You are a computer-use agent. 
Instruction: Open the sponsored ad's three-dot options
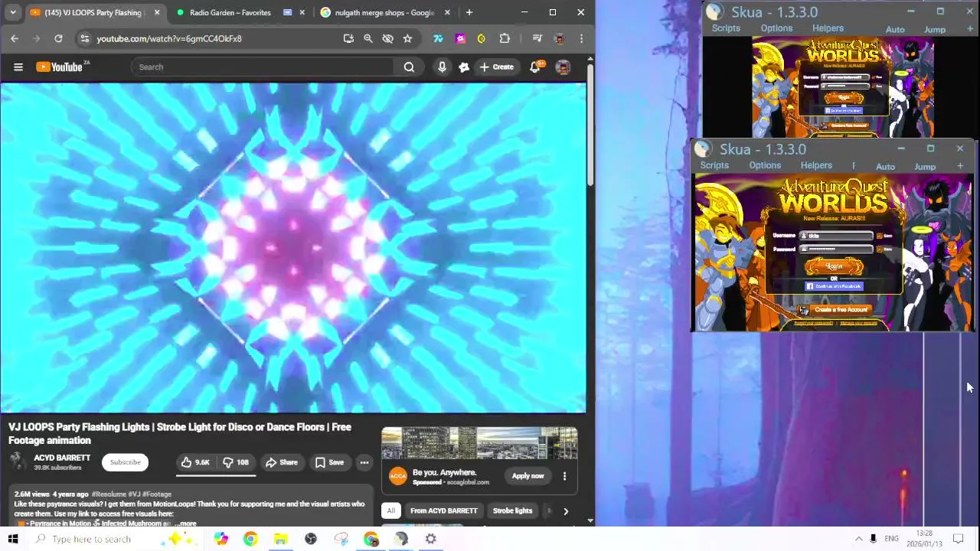[x=564, y=476]
